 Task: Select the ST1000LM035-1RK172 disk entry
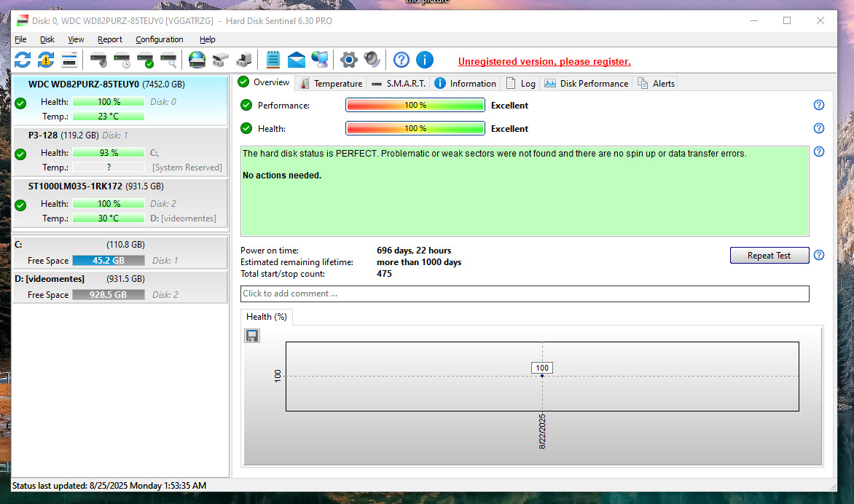pyautogui.click(x=120, y=203)
